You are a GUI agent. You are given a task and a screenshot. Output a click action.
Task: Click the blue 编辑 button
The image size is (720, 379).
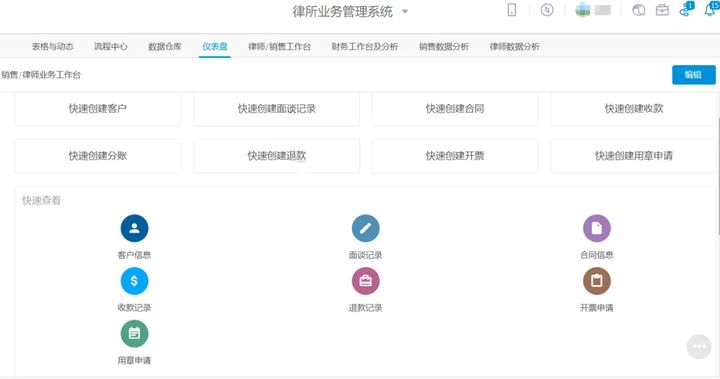coord(693,75)
